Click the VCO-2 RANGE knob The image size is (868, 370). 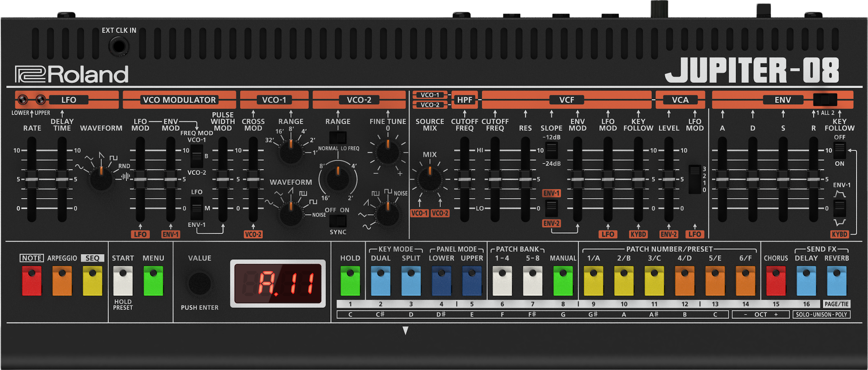point(338,178)
